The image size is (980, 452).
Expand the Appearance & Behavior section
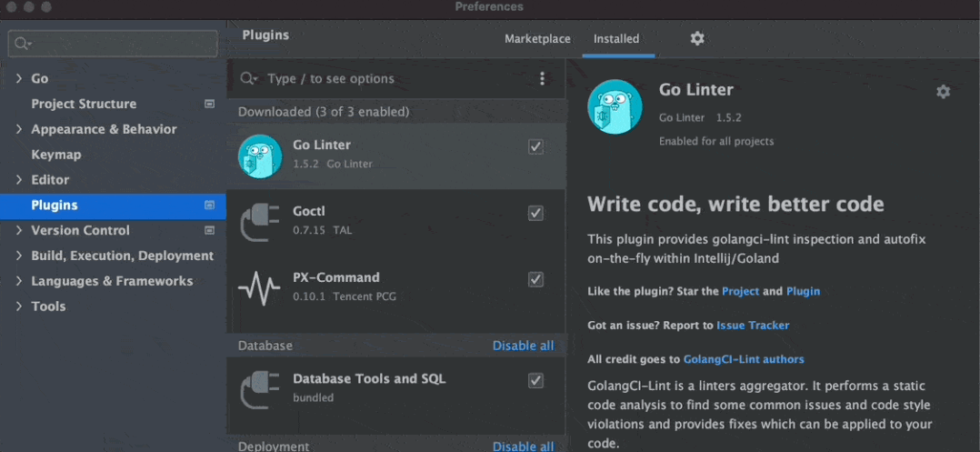coord(19,129)
